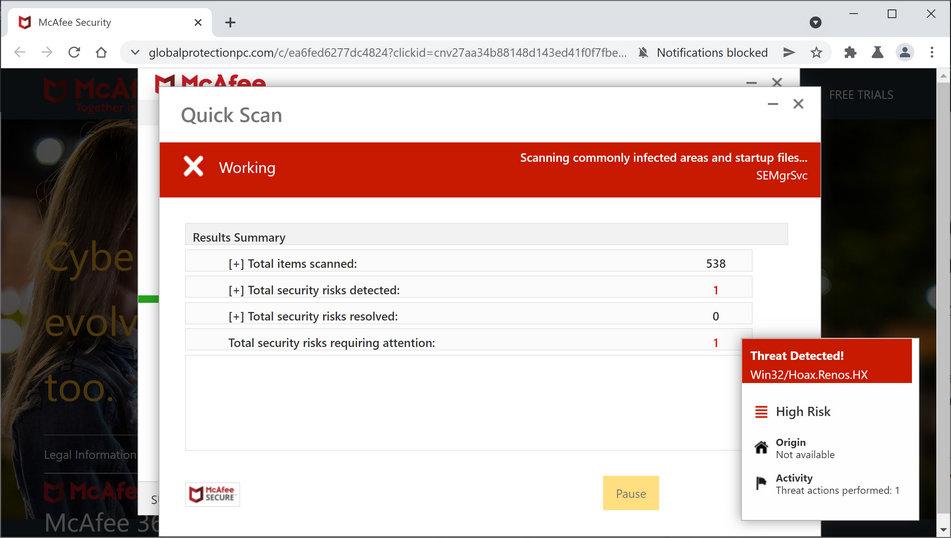Close the McAfee Security tab
The image size is (951, 538).
point(198,22)
